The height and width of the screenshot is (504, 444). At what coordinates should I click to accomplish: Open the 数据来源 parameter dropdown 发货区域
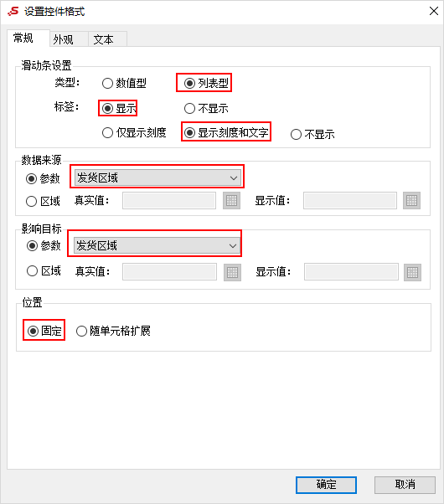tap(157, 177)
